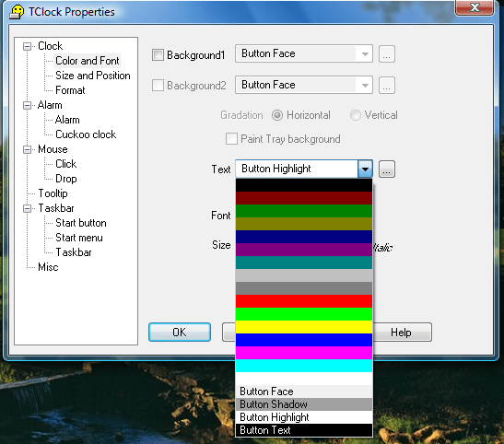The width and height of the screenshot is (504, 444).
Task: Open the Drop mouse settings
Action: point(66,179)
